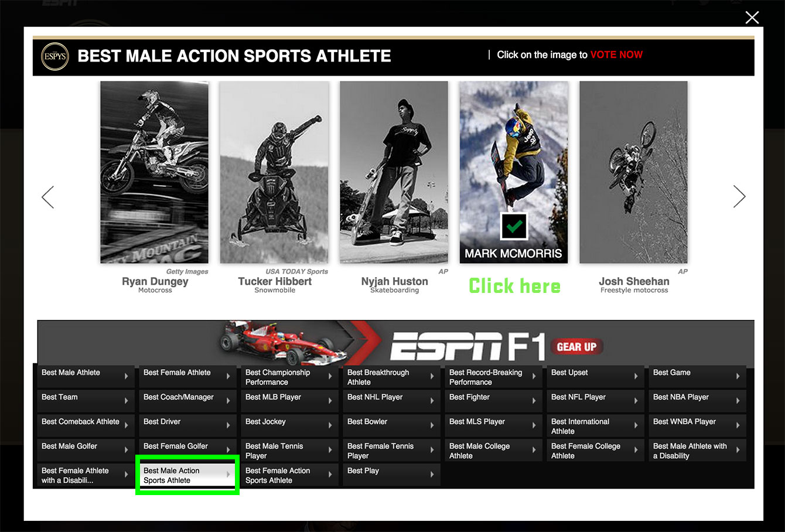
Task: Select Best Male Action Sports Athlete category
Action: click(x=187, y=475)
